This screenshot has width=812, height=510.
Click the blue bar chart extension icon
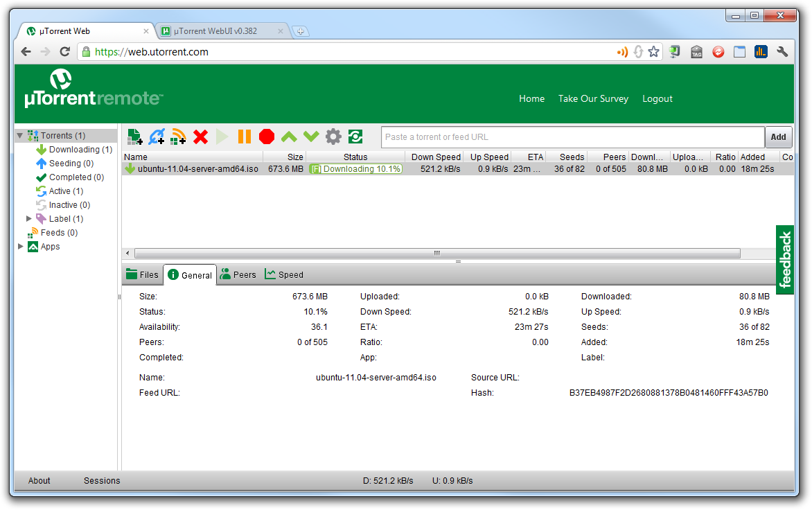pyautogui.click(x=761, y=52)
